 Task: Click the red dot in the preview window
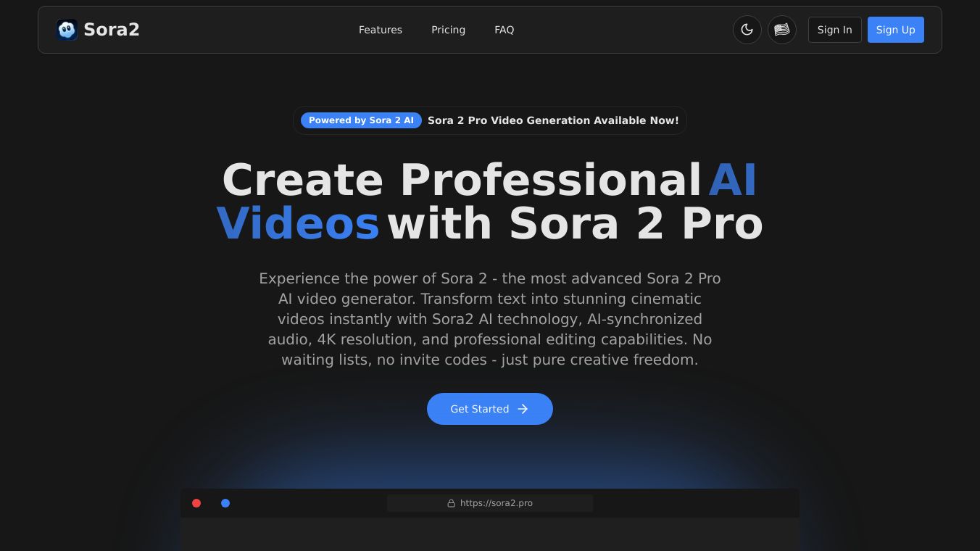(x=196, y=503)
